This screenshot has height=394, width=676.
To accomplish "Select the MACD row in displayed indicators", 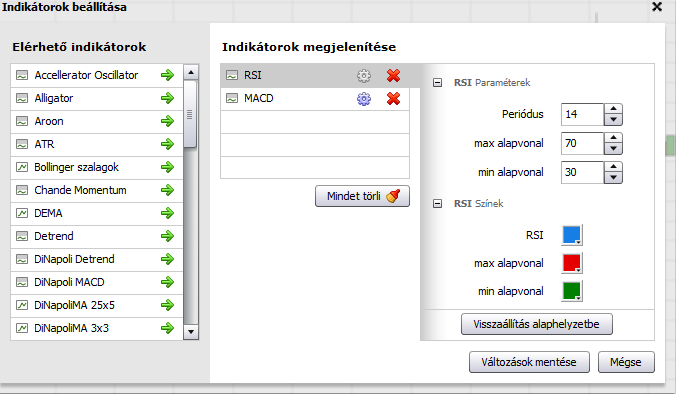I will (x=315, y=99).
